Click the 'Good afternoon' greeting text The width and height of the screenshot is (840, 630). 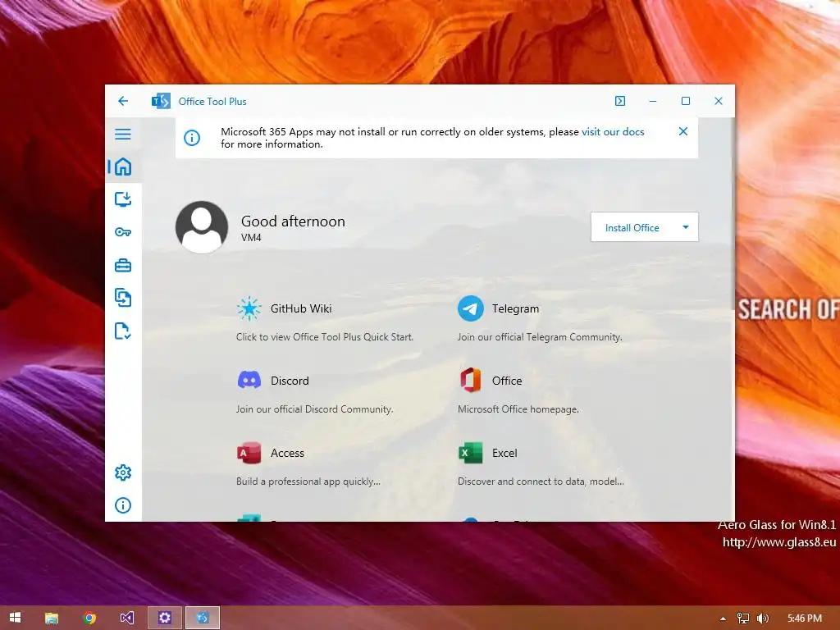coord(293,221)
